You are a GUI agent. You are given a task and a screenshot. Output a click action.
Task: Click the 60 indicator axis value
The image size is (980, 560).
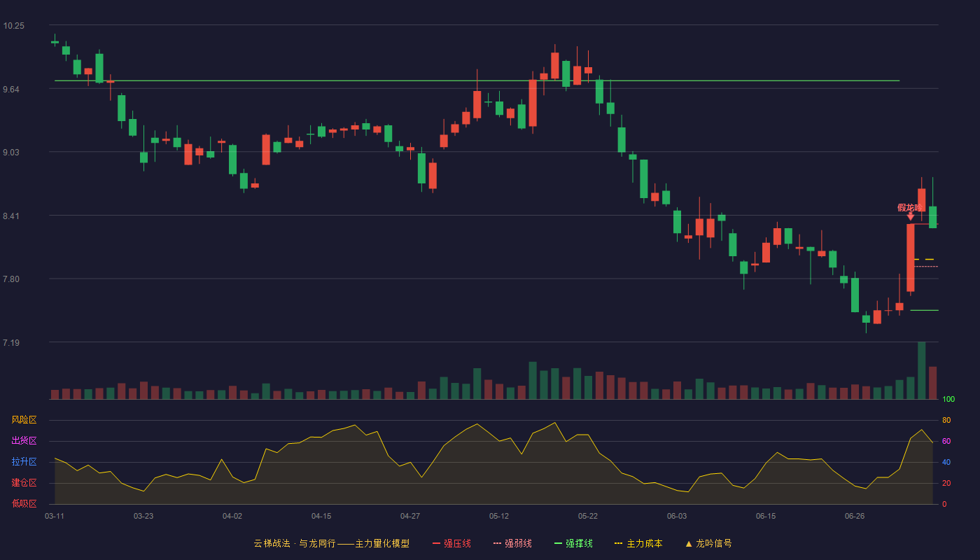pyautogui.click(x=946, y=441)
